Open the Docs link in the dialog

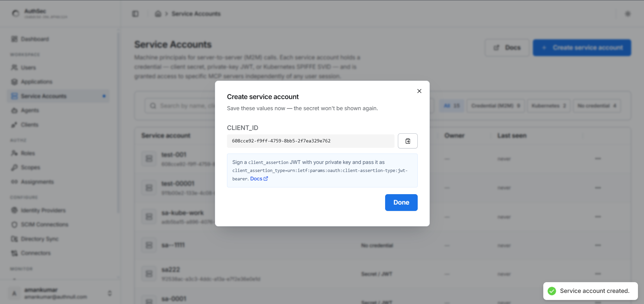pos(259,179)
